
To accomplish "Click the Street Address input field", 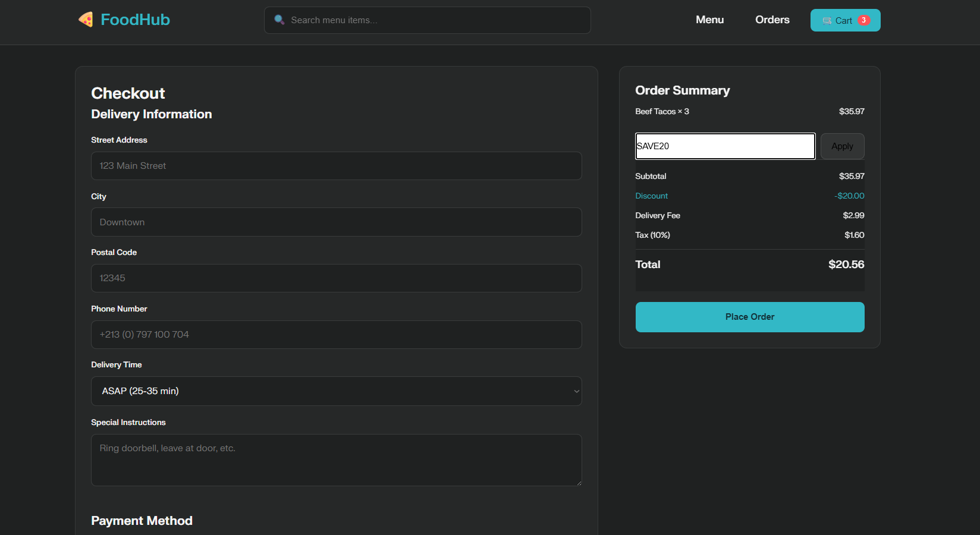I will coord(336,166).
